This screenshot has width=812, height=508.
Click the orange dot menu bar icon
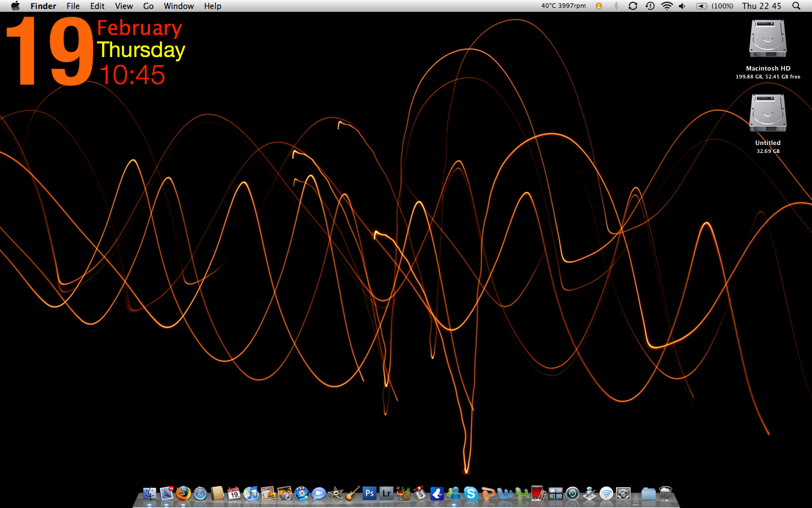coord(599,6)
